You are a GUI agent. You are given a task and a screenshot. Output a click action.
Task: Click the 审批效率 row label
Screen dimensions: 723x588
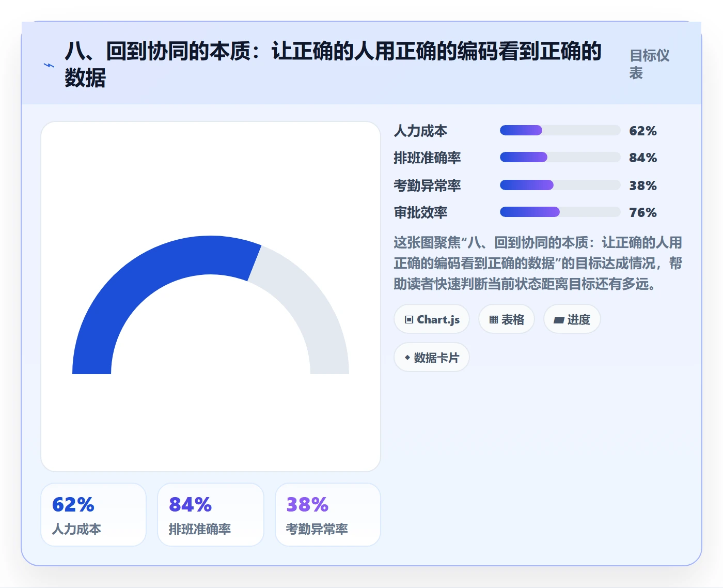coord(420,212)
